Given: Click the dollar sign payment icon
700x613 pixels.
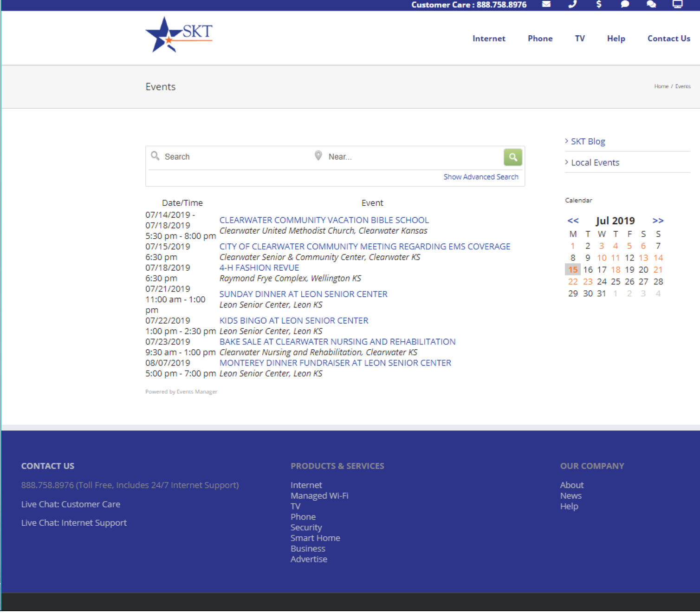Looking at the screenshot, I should pos(599,4).
